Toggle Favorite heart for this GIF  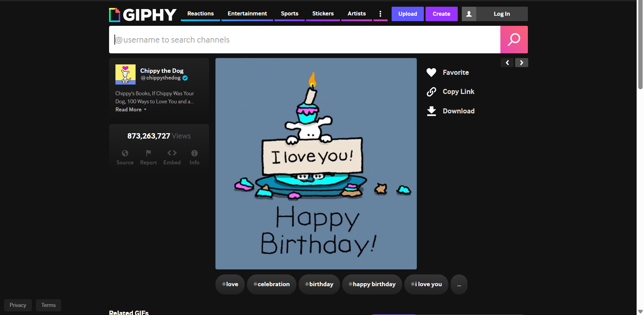(431, 72)
